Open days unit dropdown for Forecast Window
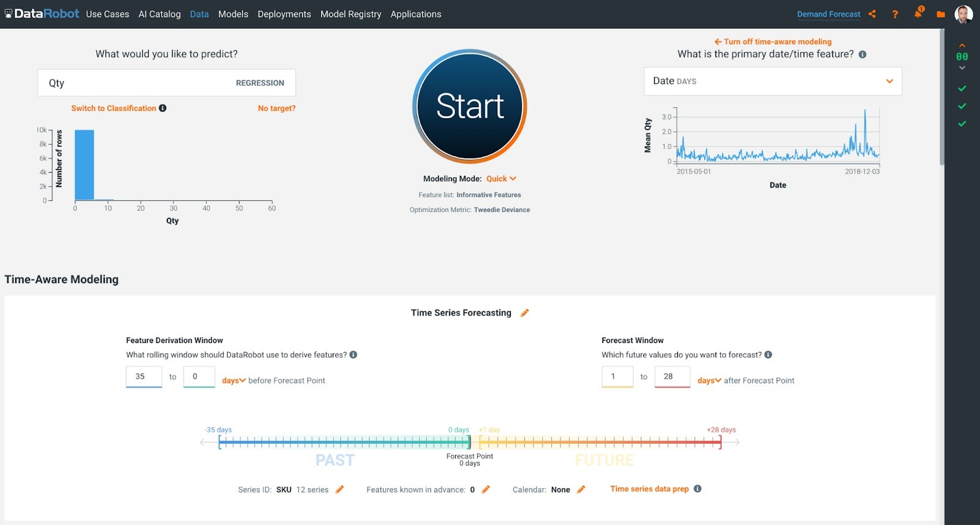The width and height of the screenshot is (980, 525). coord(709,380)
